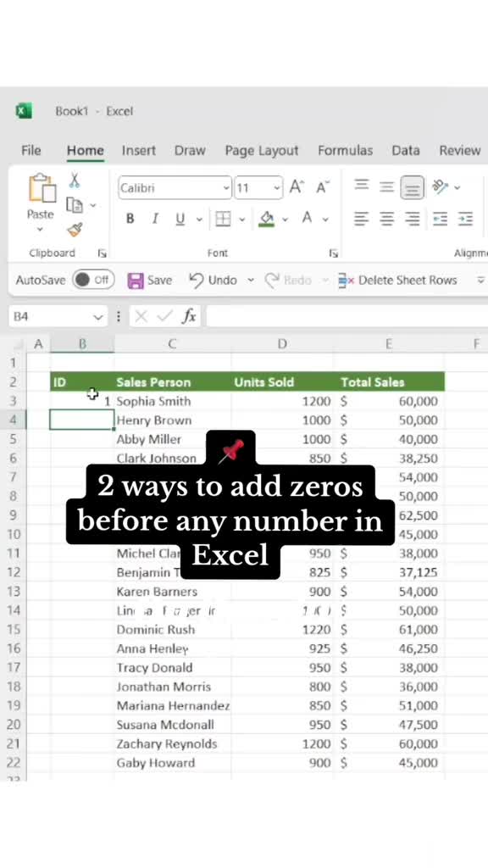Open the Underline style arrow
488x868 pixels.
pos(199,220)
